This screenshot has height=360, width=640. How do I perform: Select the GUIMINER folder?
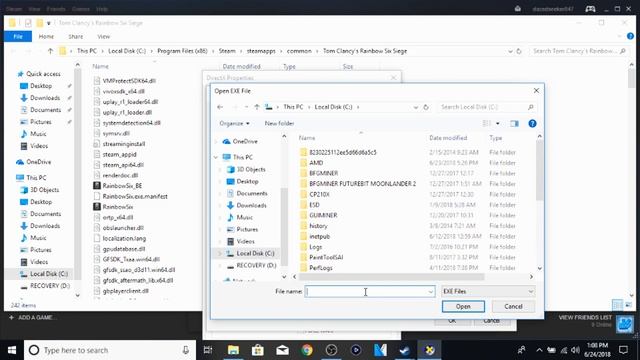coord(323,215)
